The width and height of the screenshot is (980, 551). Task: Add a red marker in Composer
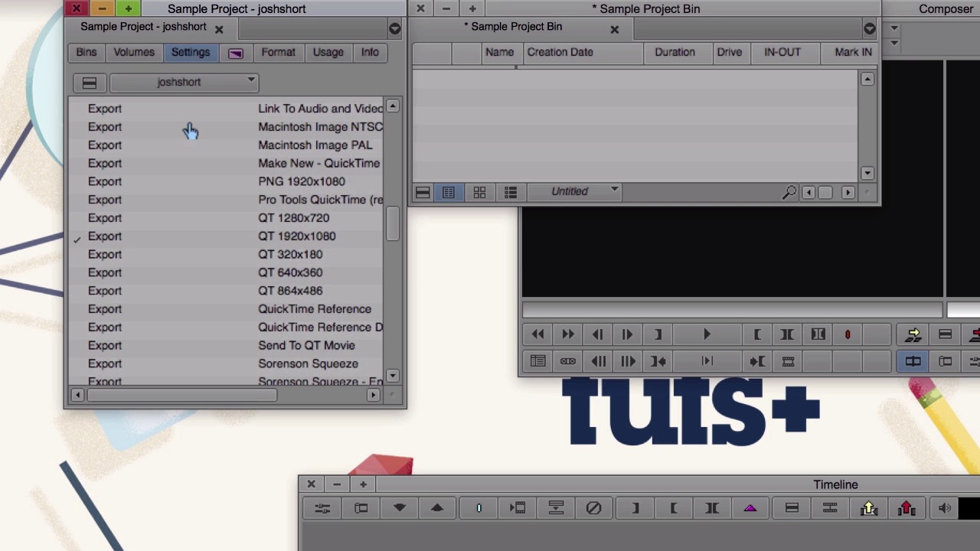pos(848,334)
